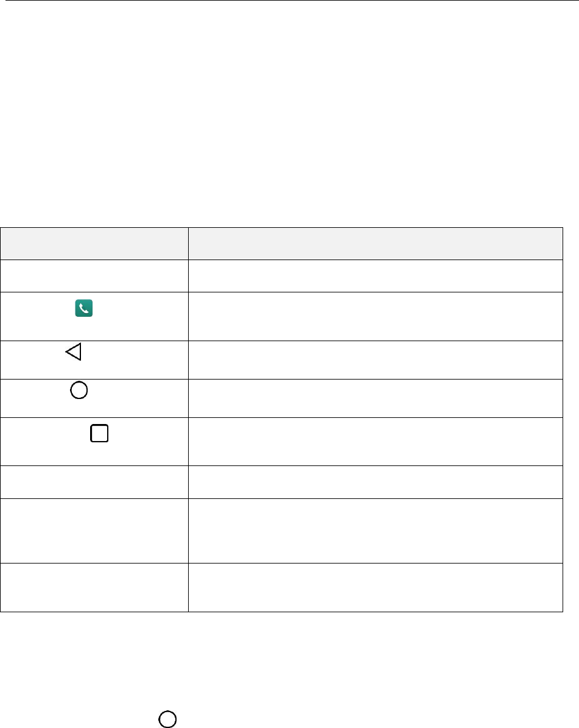Click the narrow cell directly below the Overview row
Viewport: 579px width, 728px height.
94,482
